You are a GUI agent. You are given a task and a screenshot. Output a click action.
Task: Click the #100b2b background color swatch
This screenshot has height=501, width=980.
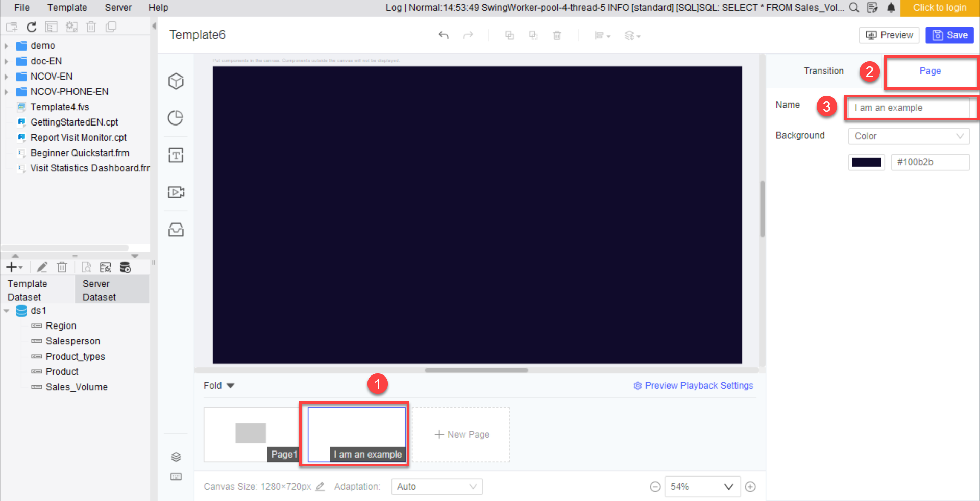click(x=866, y=162)
